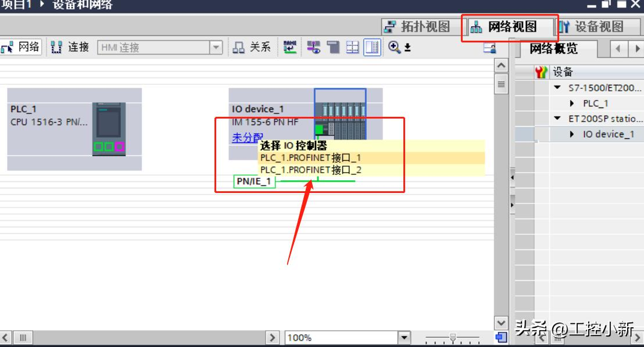Click the gray page break icon
The height and width of the screenshot is (347, 644).
[x=333, y=48]
